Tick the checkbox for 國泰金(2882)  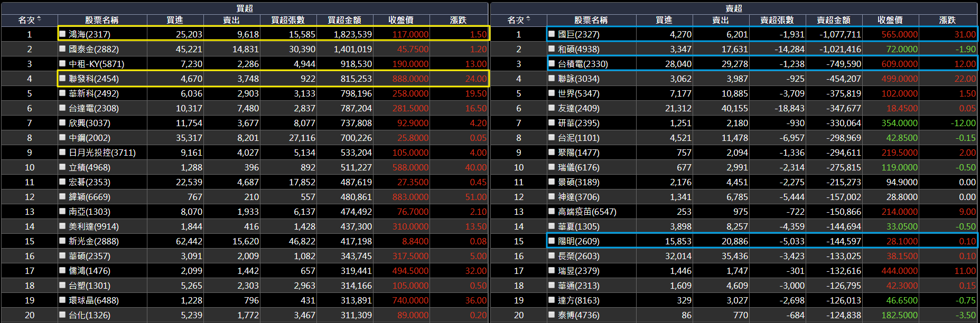(62, 49)
